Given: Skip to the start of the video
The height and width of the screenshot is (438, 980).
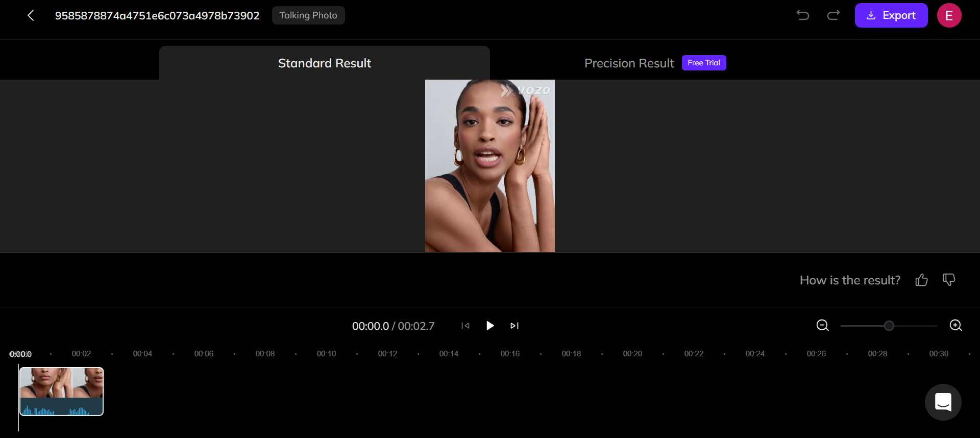Looking at the screenshot, I should click(x=465, y=326).
